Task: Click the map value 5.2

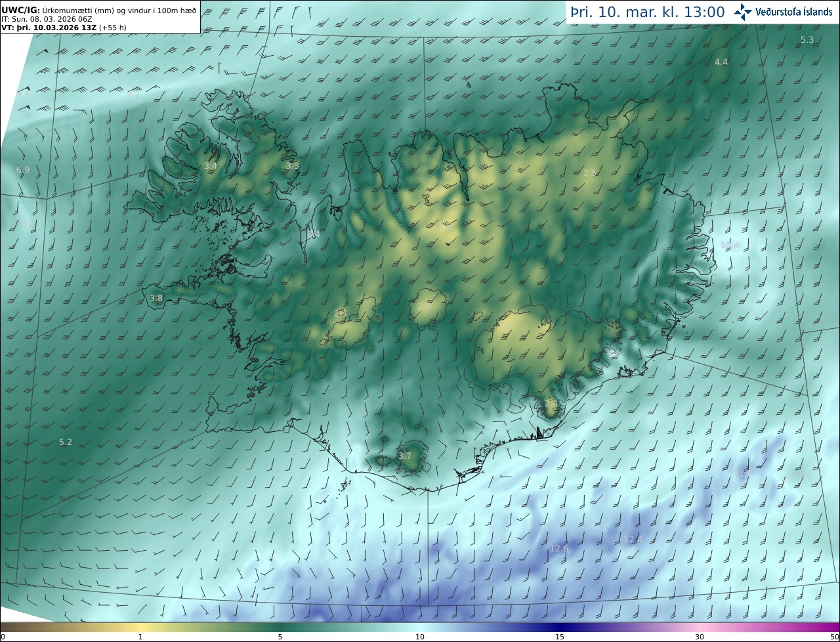Action: click(66, 442)
